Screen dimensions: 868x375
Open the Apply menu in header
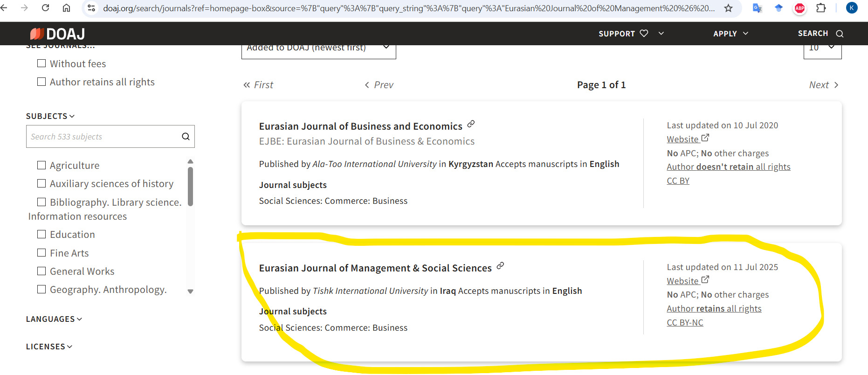pyautogui.click(x=730, y=34)
